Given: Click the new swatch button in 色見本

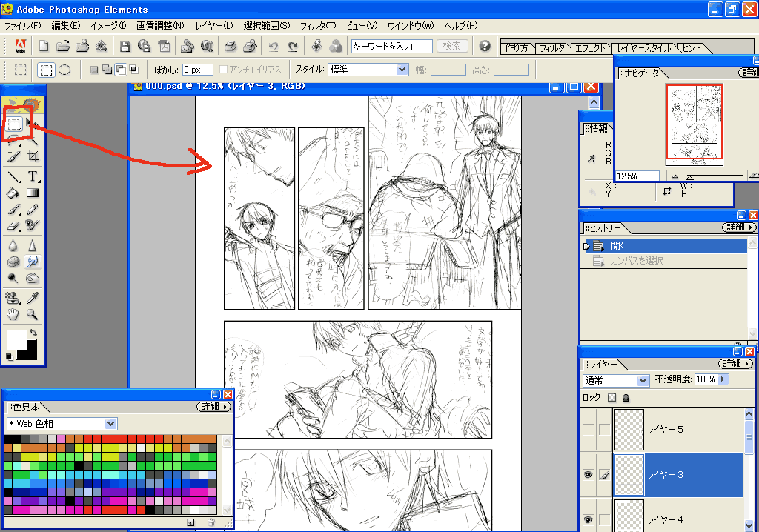Looking at the screenshot, I should (x=190, y=522).
